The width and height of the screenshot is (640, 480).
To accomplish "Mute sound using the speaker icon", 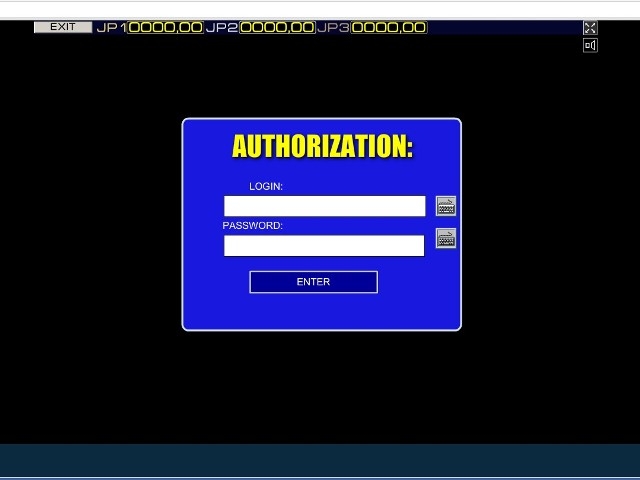I will pyautogui.click(x=590, y=45).
